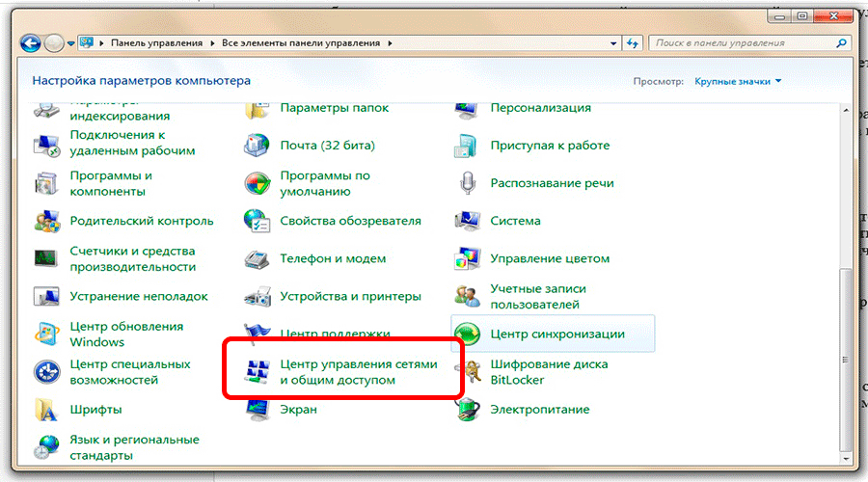Image resolution: width=868 pixels, height=482 pixels.
Task: Click the Control Panel icon in address bar
Action: click(x=87, y=42)
